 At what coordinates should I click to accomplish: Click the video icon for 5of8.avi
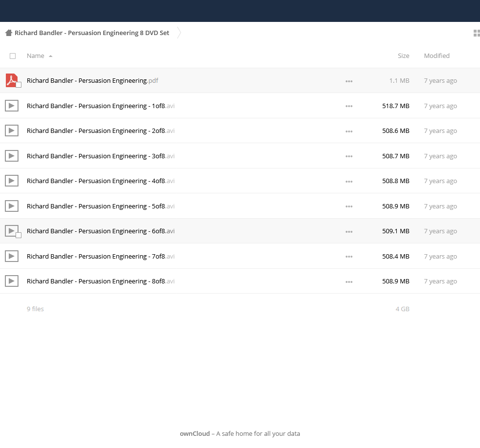12,206
